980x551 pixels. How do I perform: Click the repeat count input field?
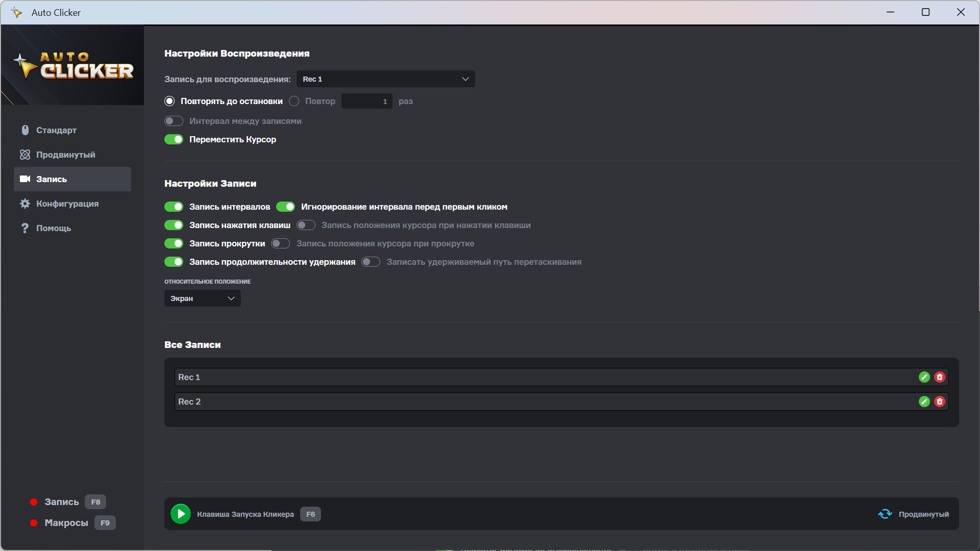click(x=366, y=101)
